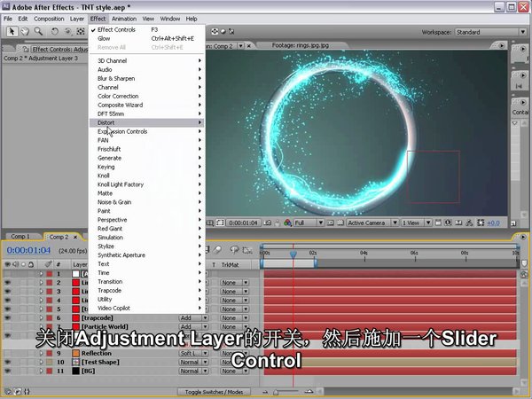Open the 1 View layout dropdown
The image size is (532, 399).
click(x=416, y=223)
